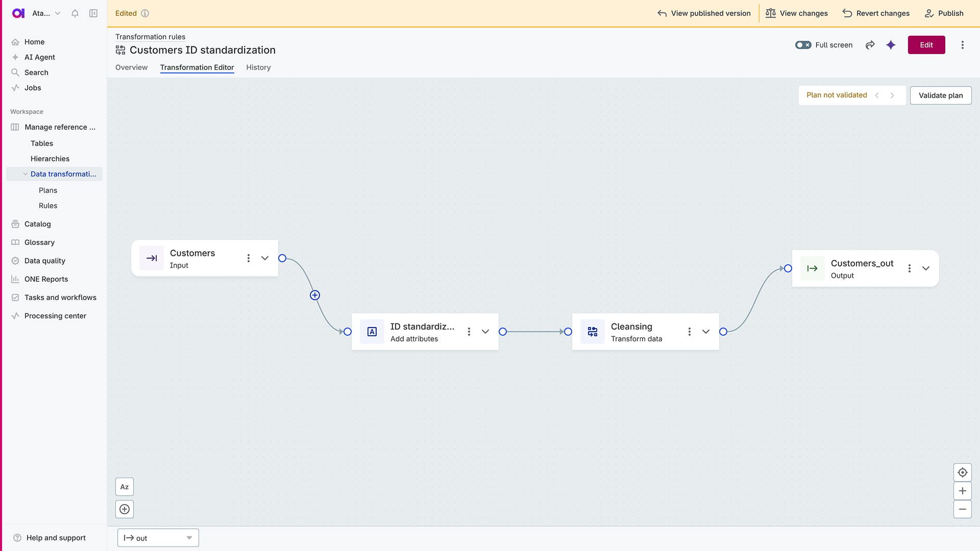Center the canvas with the locate icon
Screen dimensions: 980x551
pos(962,472)
